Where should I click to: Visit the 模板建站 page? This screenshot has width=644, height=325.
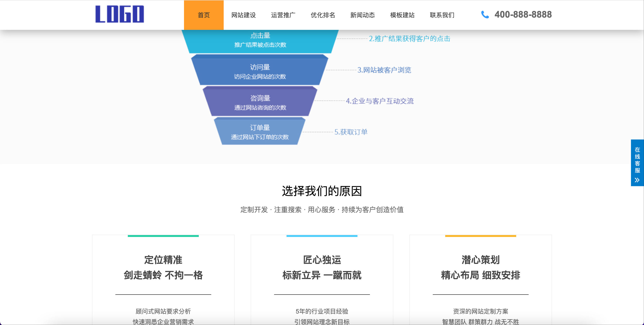pyautogui.click(x=402, y=15)
